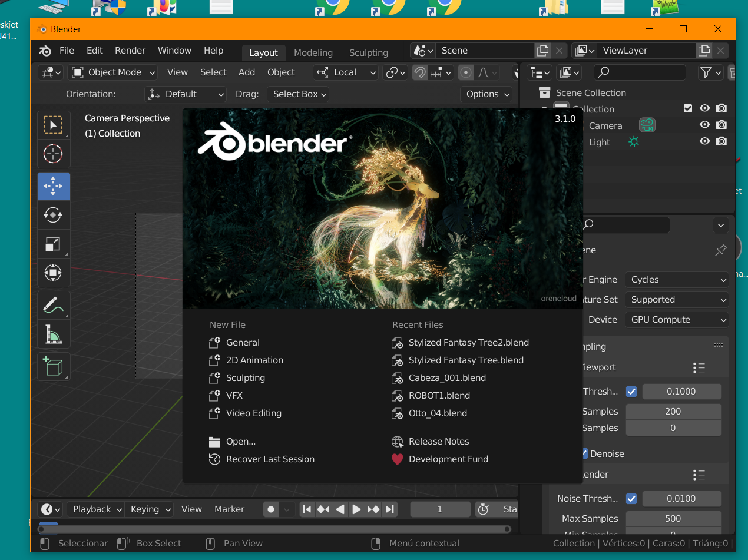748x560 pixels.
Task: Click the timeline use preview range clock icon
Action: tap(483, 509)
